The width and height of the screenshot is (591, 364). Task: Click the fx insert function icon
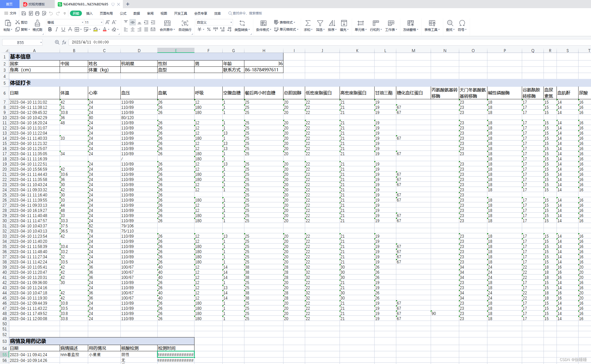(64, 42)
